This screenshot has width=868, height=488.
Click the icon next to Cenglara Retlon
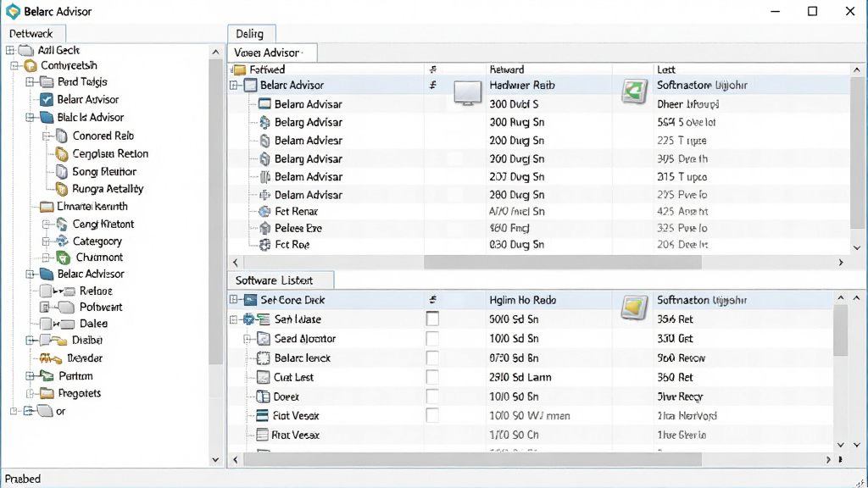pyautogui.click(x=62, y=154)
